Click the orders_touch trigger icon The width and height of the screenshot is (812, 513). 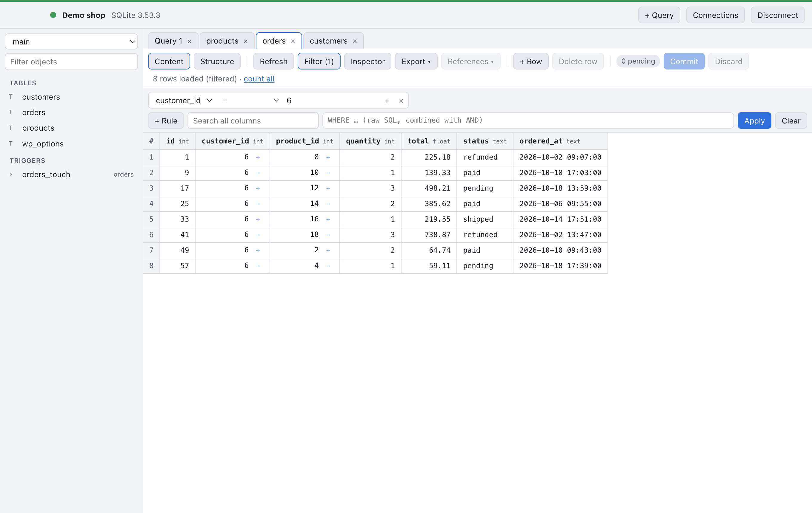point(11,174)
